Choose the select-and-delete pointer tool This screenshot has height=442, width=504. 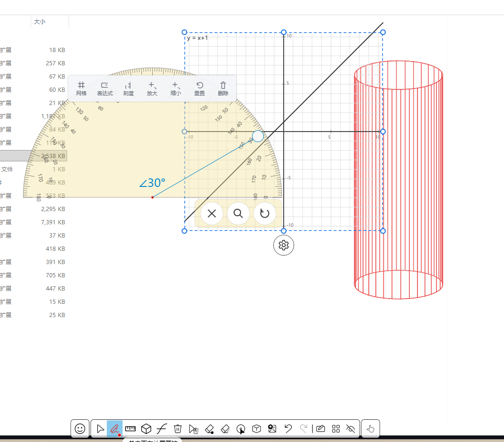pyautogui.click(x=193, y=429)
